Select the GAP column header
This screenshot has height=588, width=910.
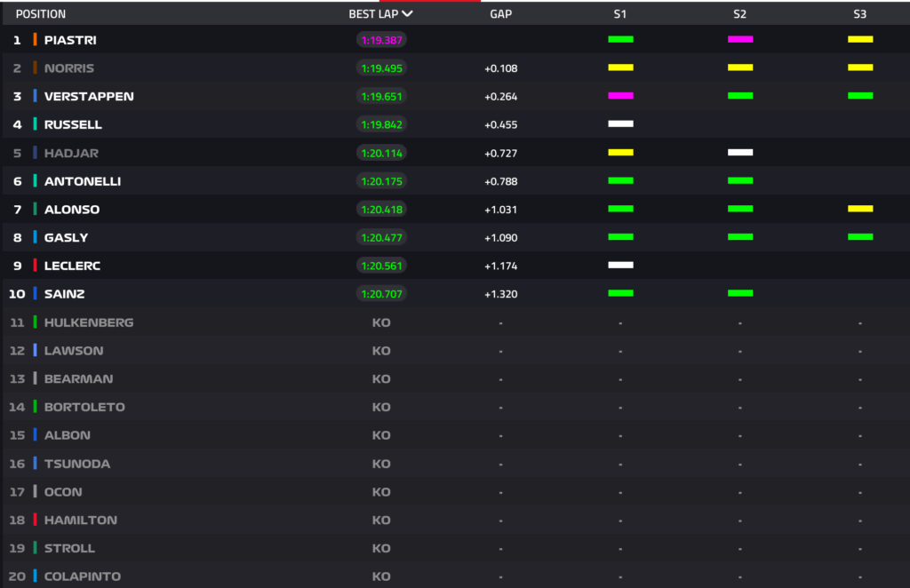click(x=500, y=14)
